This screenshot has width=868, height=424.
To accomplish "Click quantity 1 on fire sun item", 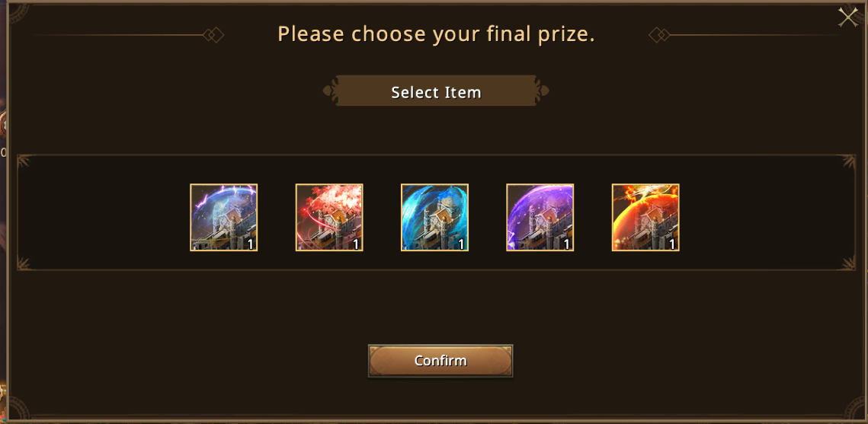I will click(x=672, y=244).
